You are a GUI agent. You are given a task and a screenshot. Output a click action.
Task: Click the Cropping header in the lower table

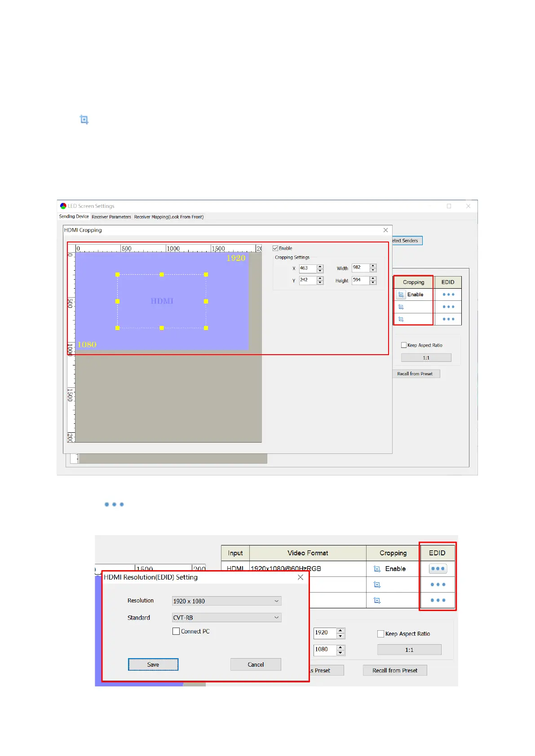393,553
